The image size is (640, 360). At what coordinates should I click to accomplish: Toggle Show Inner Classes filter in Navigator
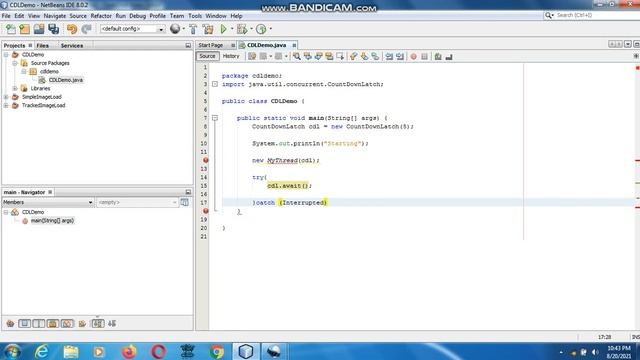(67, 324)
